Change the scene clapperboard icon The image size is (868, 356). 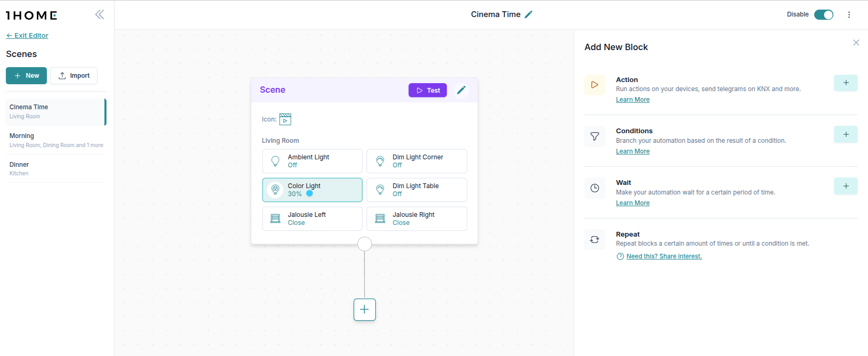[285, 119]
